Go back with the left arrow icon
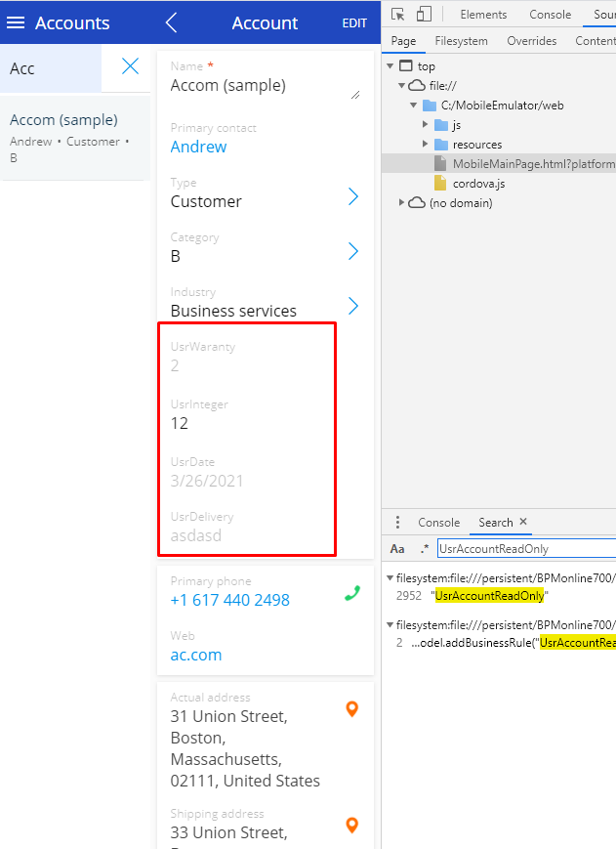The height and width of the screenshot is (849, 616). click(172, 22)
